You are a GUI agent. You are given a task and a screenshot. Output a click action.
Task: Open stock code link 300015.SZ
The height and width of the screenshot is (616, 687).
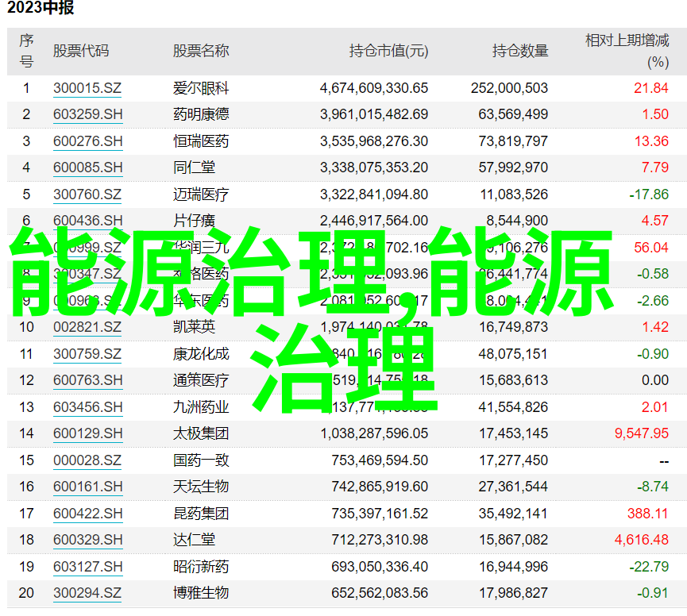87,88
